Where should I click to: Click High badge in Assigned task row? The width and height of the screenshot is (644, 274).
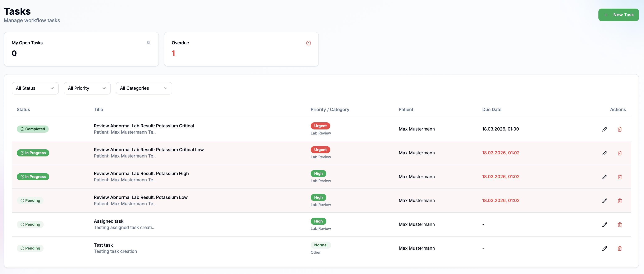tap(318, 221)
